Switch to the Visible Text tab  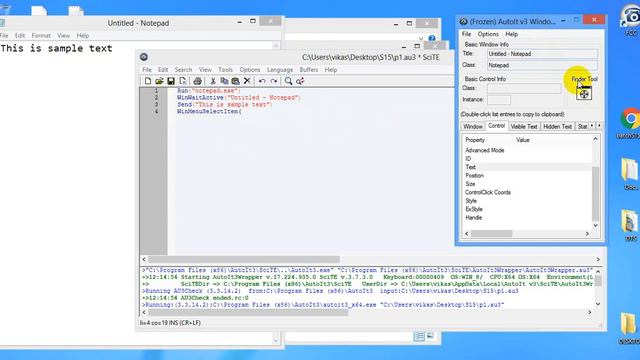tap(524, 127)
